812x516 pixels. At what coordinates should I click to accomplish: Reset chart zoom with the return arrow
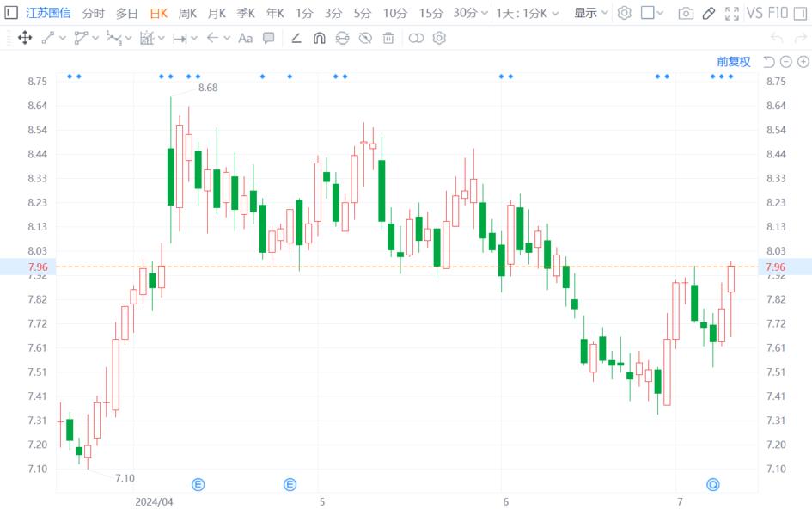pos(768,62)
